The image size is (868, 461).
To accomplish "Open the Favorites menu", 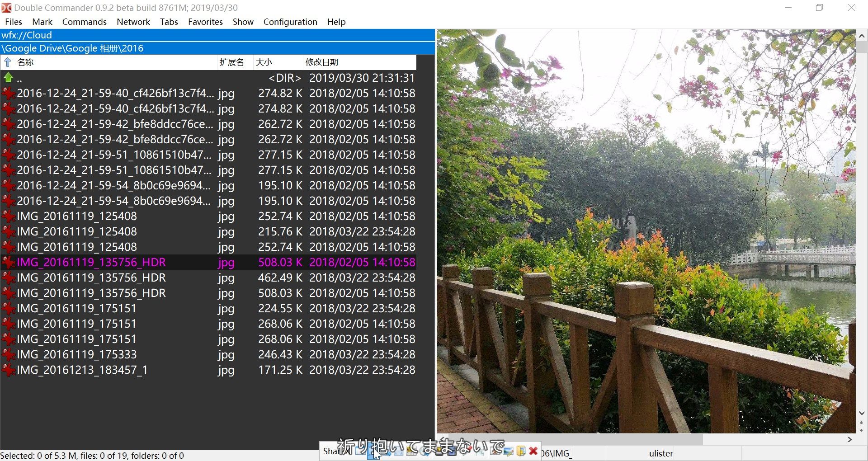I will tap(205, 22).
